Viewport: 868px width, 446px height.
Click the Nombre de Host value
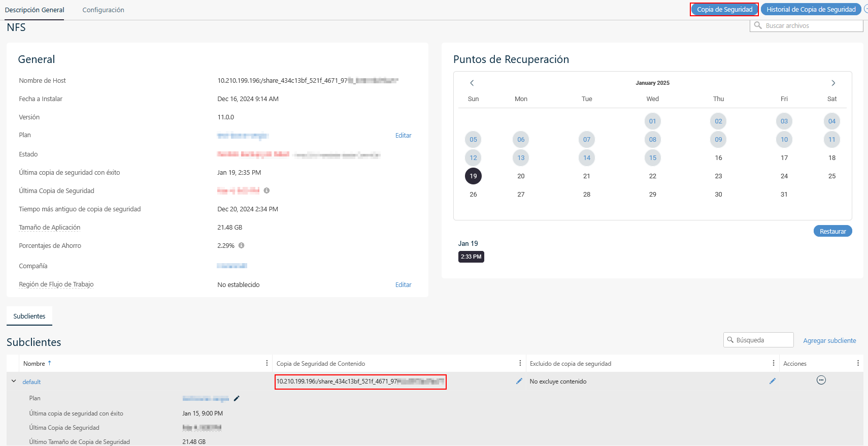pos(308,80)
